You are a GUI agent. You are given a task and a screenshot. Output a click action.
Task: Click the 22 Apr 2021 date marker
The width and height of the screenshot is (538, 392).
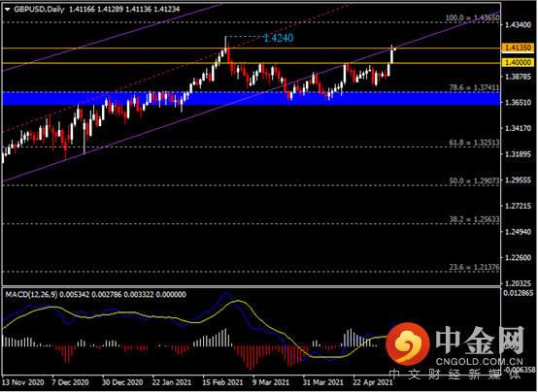click(x=373, y=382)
